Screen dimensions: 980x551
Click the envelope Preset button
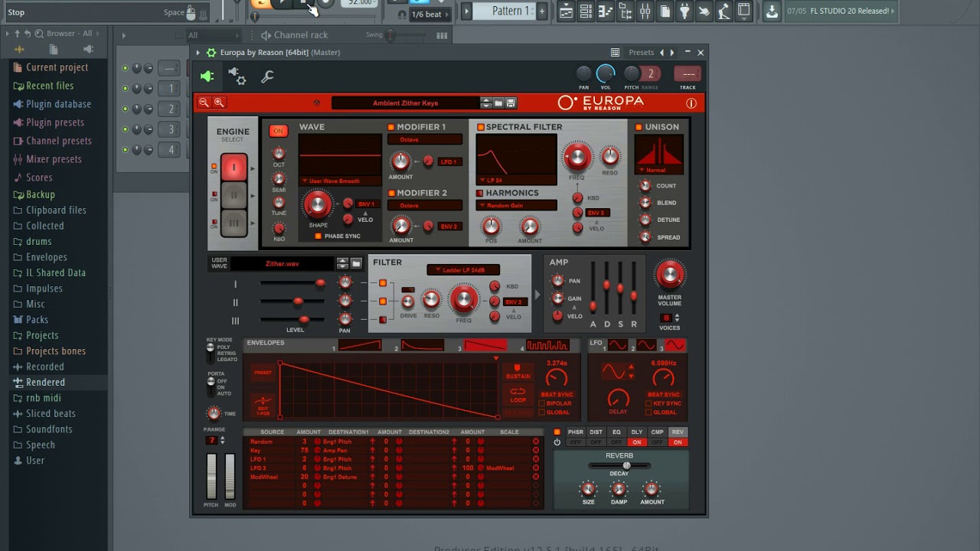(263, 373)
